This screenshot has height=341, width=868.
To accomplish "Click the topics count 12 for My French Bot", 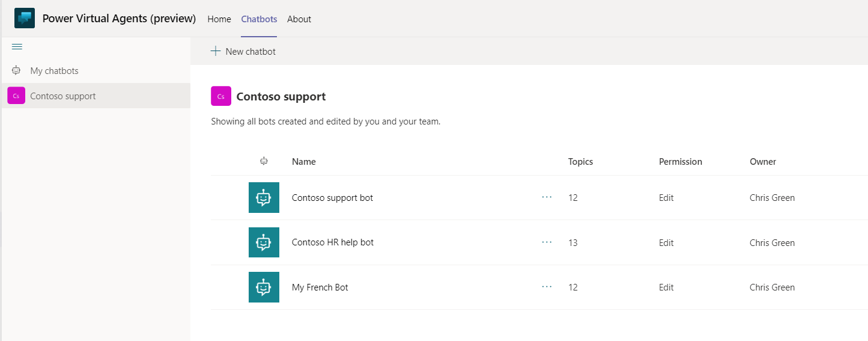I will (x=573, y=287).
